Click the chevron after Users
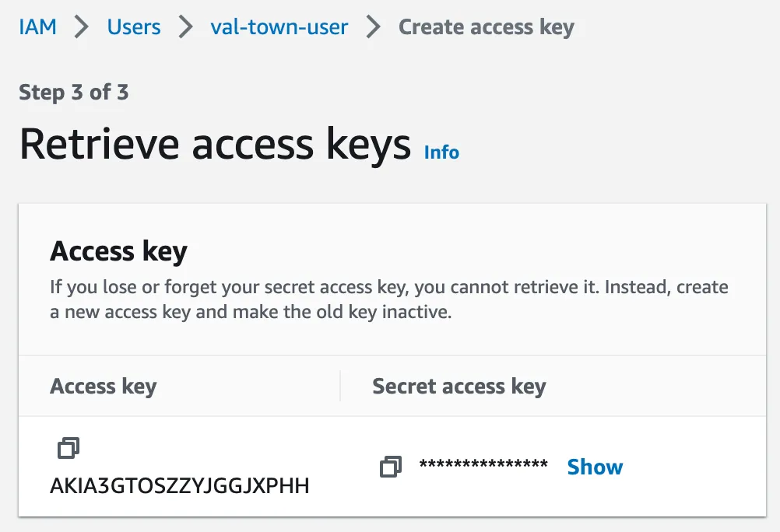 click(185, 27)
